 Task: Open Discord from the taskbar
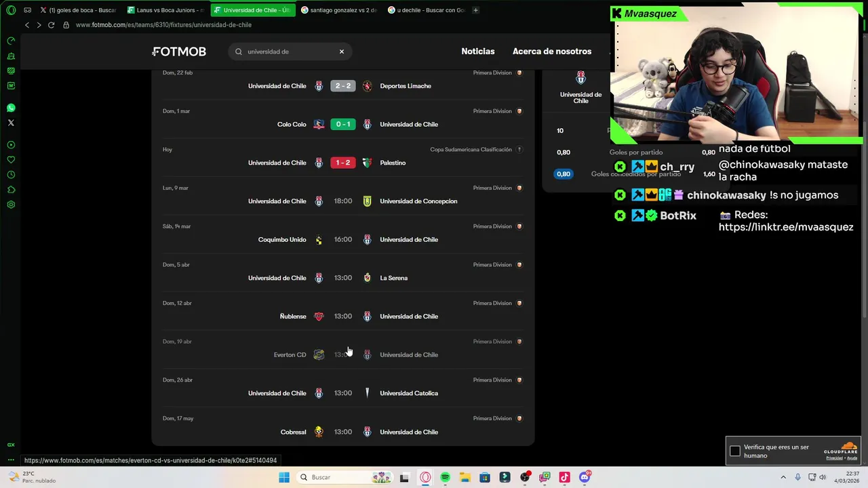tap(585, 477)
